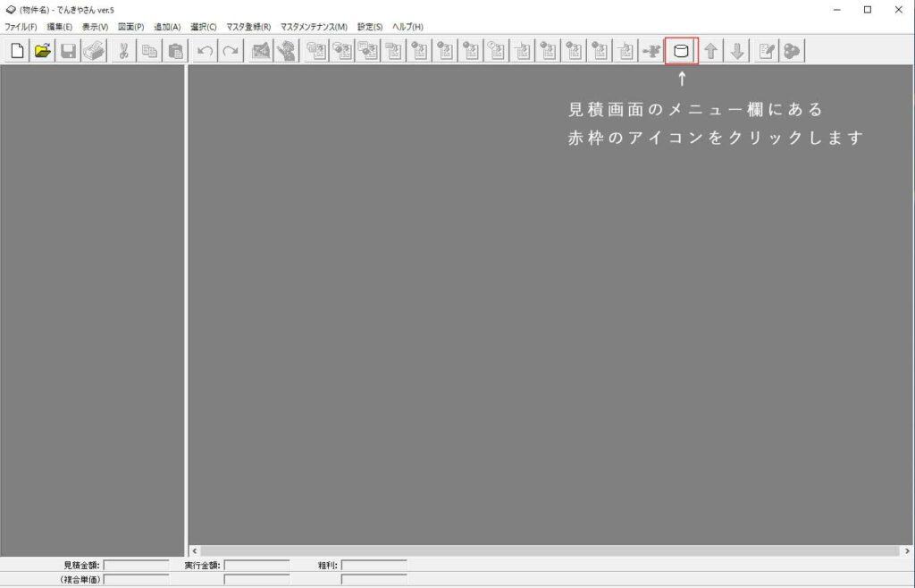The width and height of the screenshot is (915, 588).
Task: Click the Undo arrow icon
Action: (205, 51)
